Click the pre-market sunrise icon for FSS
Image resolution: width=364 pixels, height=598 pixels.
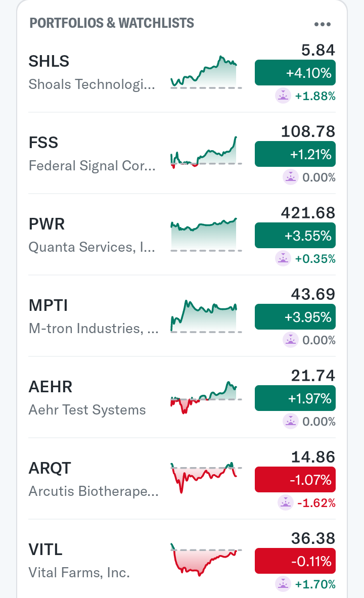pos(291,177)
